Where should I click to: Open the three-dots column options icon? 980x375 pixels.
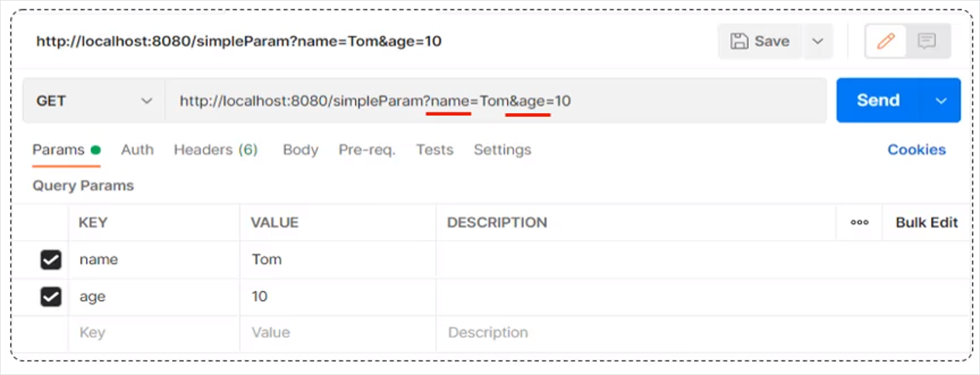click(x=859, y=222)
